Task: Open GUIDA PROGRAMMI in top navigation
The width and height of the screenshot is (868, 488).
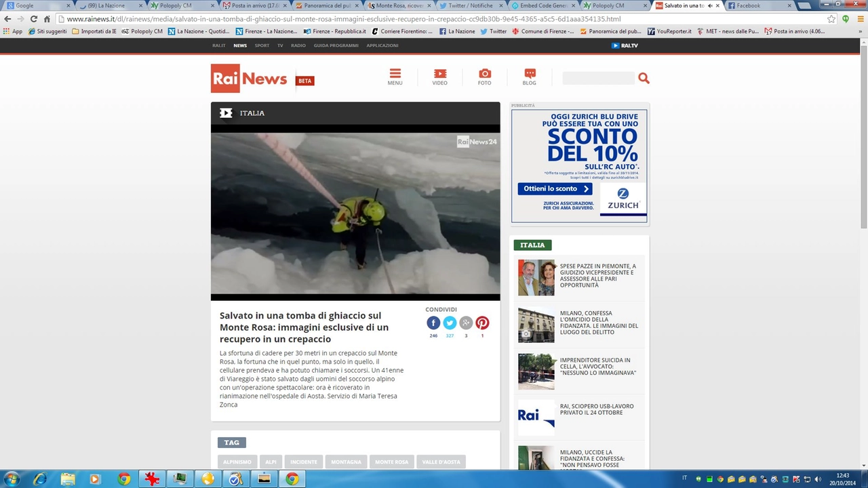Action: click(x=336, y=45)
